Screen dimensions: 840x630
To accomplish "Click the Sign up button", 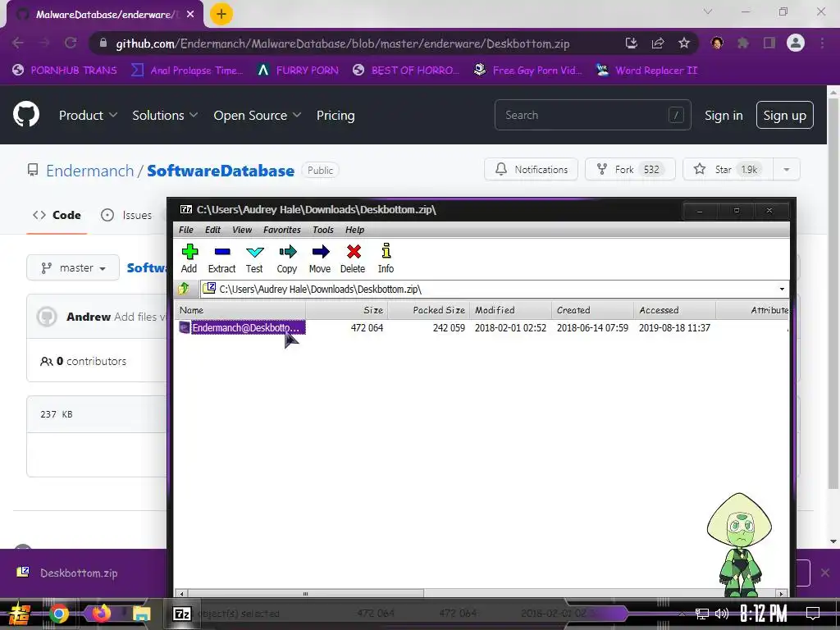I will (784, 115).
